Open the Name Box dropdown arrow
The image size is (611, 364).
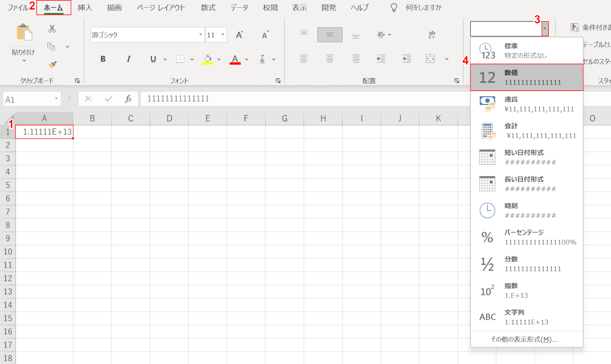coord(56,99)
